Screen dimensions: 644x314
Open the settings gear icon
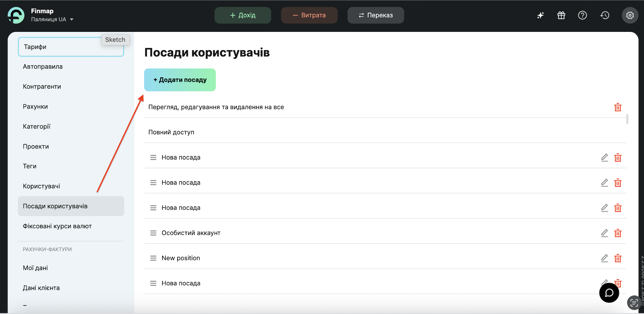(630, 15)
